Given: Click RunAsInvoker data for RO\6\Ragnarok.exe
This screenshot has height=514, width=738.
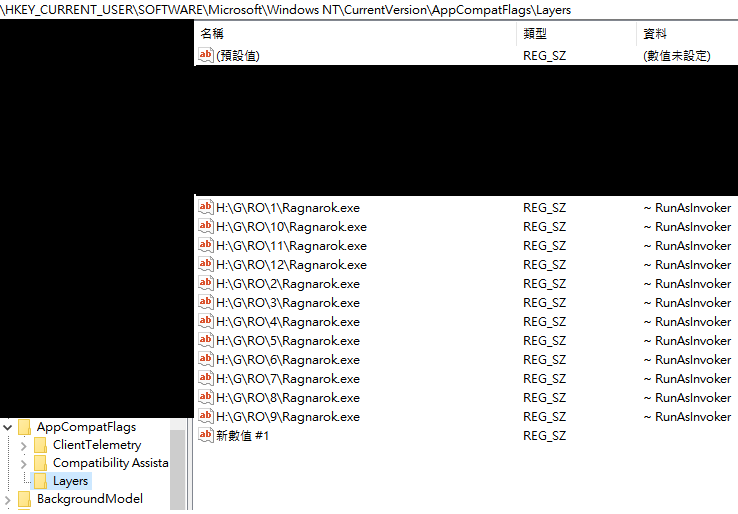Looking at the screenshot, I should (x=688, y=360).
